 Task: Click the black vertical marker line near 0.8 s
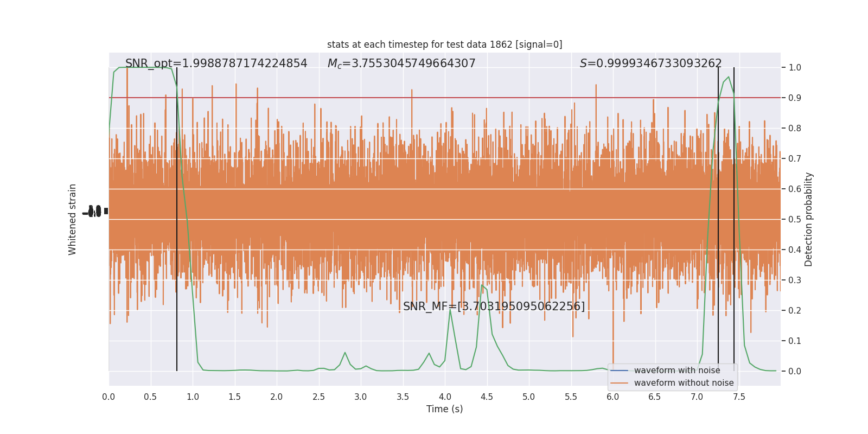pos(177,219)
